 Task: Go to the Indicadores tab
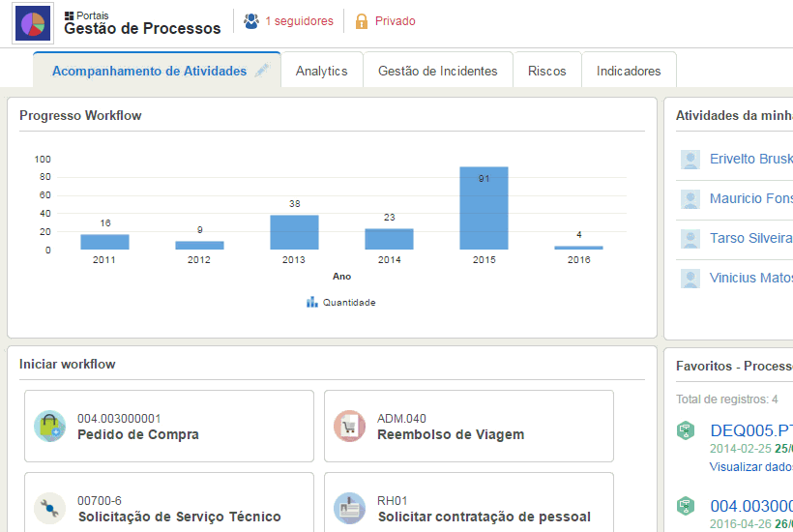[x=629, y=71]
